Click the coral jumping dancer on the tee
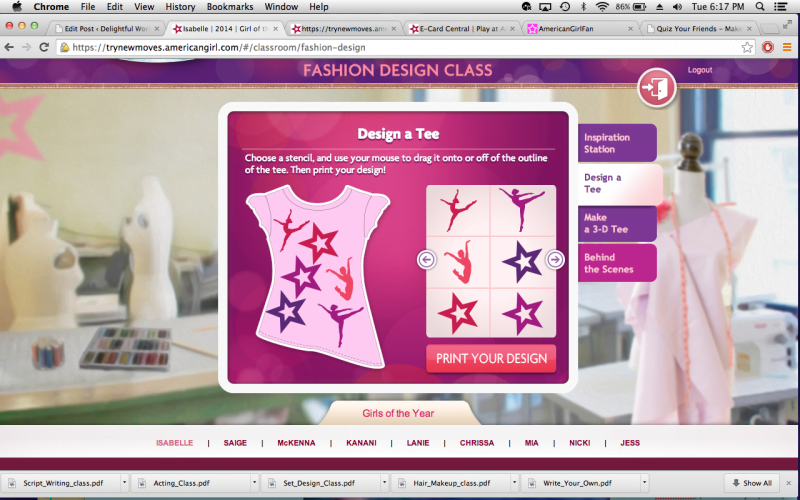Image resolution: width=800 pixels, height=500 pixels. pyautogui.click(x=341, y=279)
